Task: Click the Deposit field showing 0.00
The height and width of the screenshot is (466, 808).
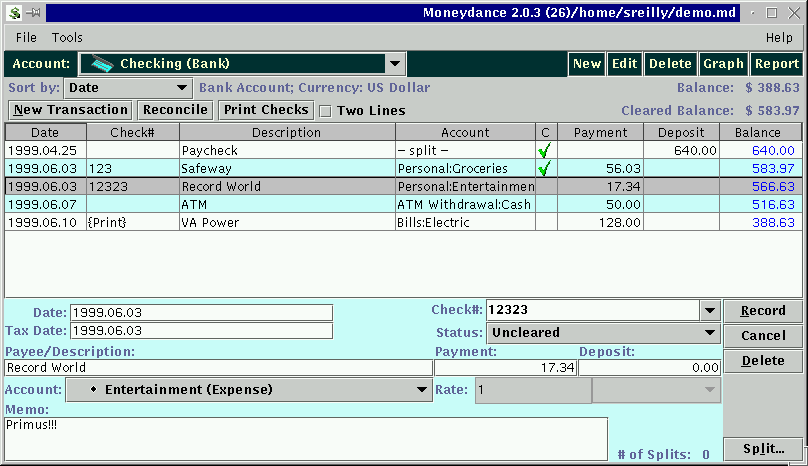Action: (649, 368)
